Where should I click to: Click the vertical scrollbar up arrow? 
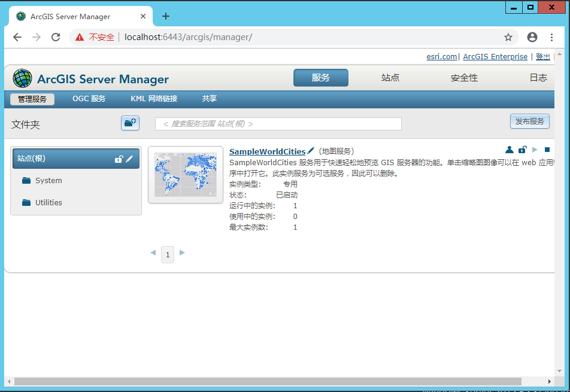tap(559, 54)
